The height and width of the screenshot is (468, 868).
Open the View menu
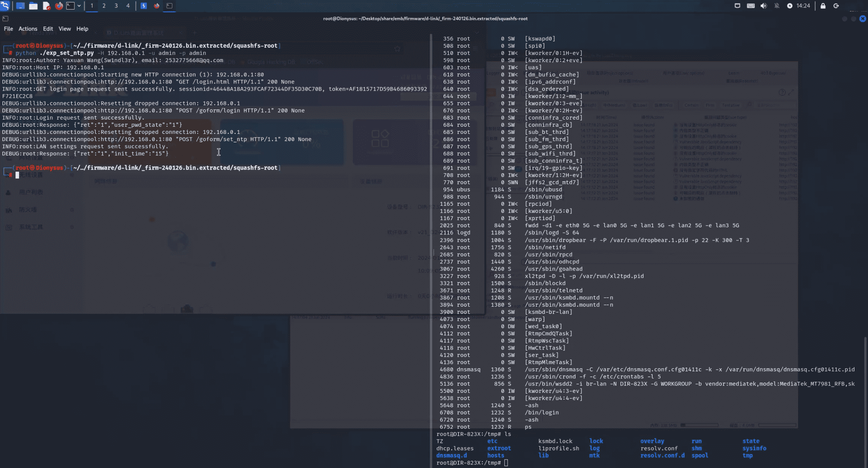click(65, 29)
